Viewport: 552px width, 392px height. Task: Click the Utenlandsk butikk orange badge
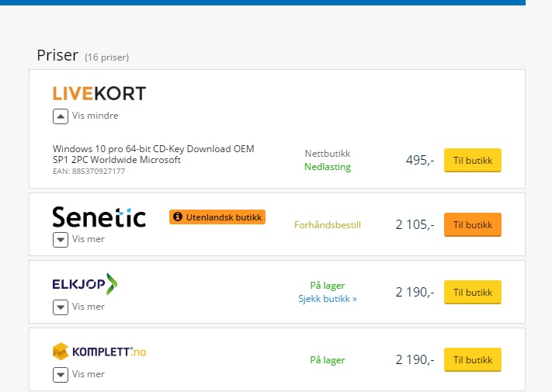pos(217,217)
